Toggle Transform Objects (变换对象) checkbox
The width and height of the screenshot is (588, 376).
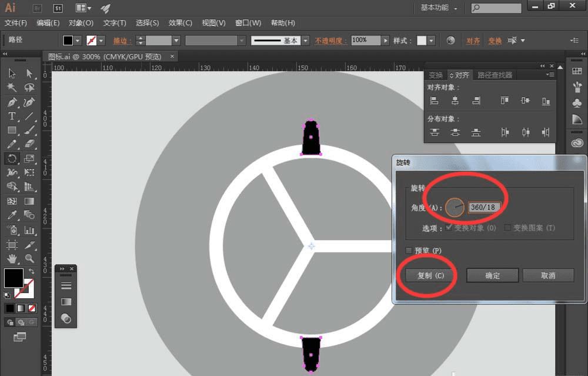pyautogui.click(x=449, y=227)
